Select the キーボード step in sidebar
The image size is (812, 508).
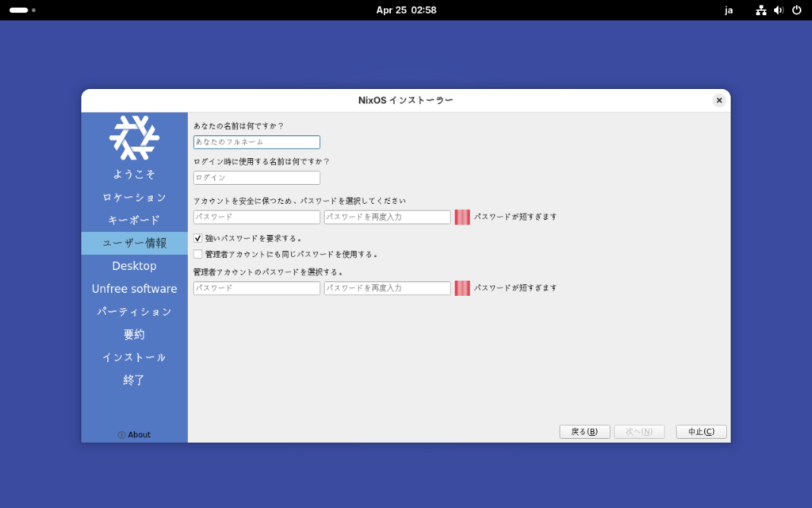pyautogui.click(x=134, y=221)
